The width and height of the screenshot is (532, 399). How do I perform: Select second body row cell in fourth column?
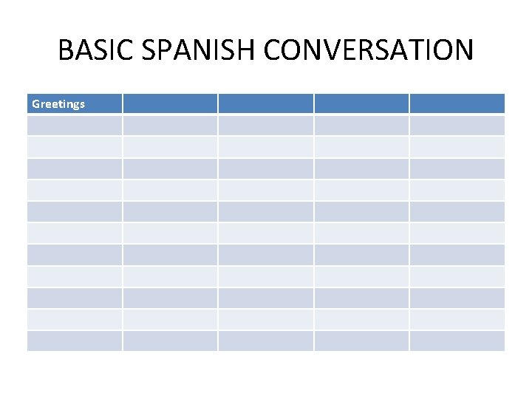[361, 147]
